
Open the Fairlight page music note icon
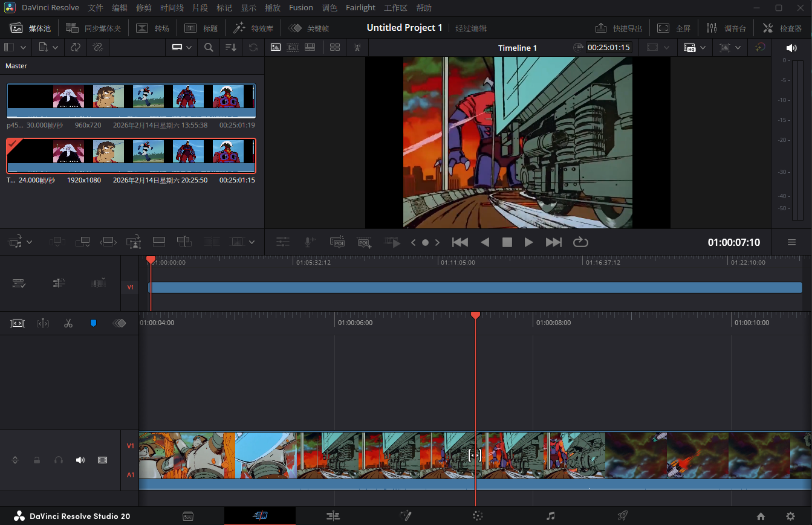coord(550,516)
